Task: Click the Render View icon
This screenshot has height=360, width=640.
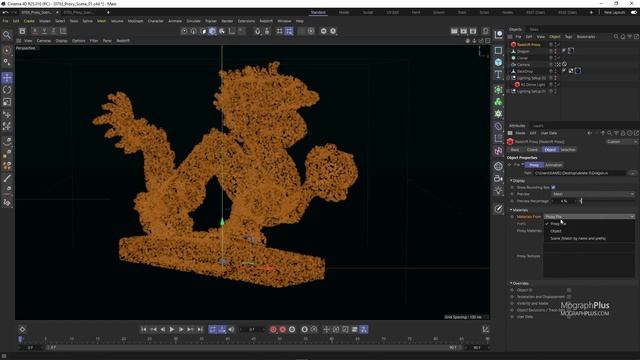Action: (x=454, y=31)
